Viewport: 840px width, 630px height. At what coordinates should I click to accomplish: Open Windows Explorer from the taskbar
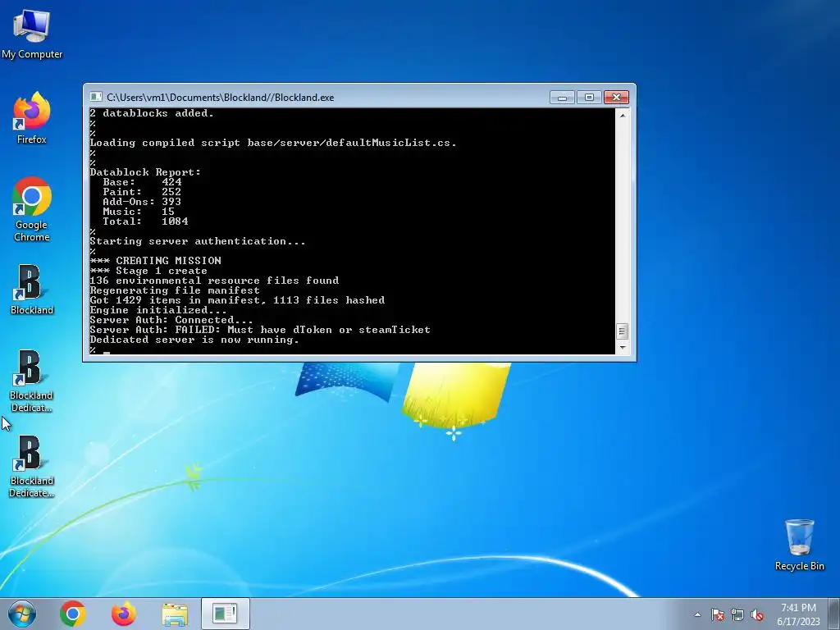click(175, 614)
